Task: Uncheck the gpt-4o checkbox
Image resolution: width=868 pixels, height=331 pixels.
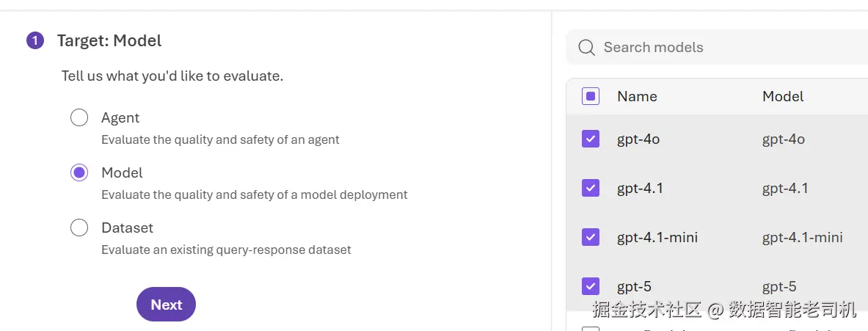Action: pos(591,139)
